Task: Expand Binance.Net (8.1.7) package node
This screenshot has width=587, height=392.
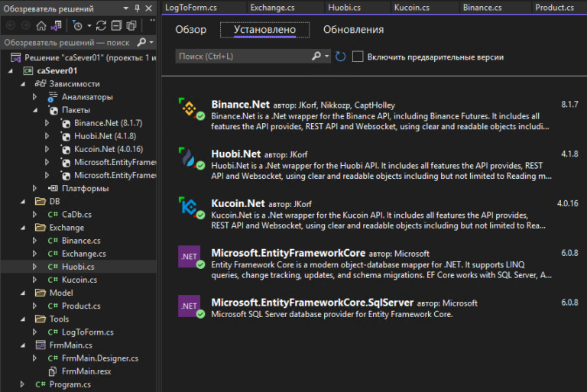Action: [47, 123]
